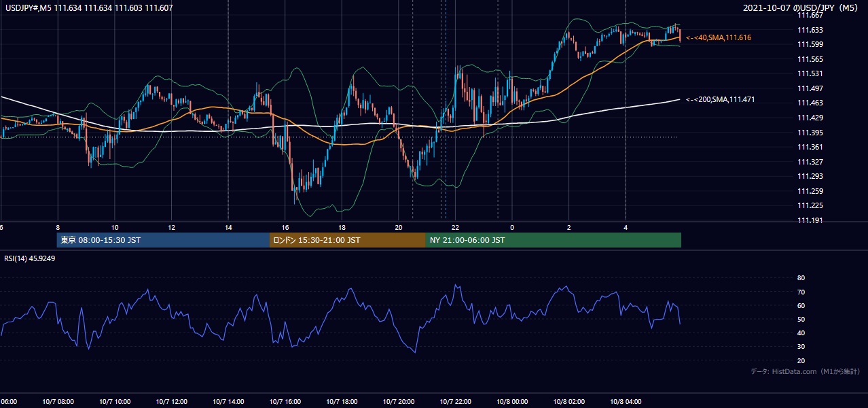Viewport: 868px width, 408px height.
Task: Open the HistData.com data source credit
Action: pyautogui.click(x=806, y=371)
